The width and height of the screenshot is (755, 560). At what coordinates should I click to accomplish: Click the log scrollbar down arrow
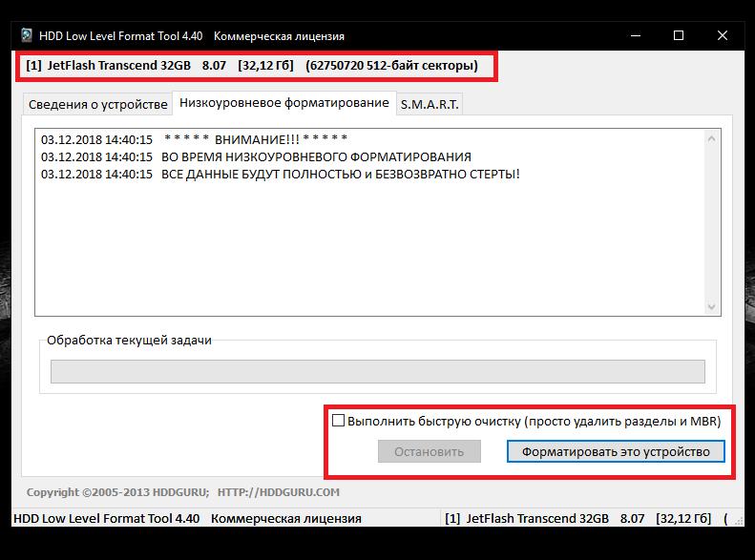pyautogui.click(x=712, y=306)
